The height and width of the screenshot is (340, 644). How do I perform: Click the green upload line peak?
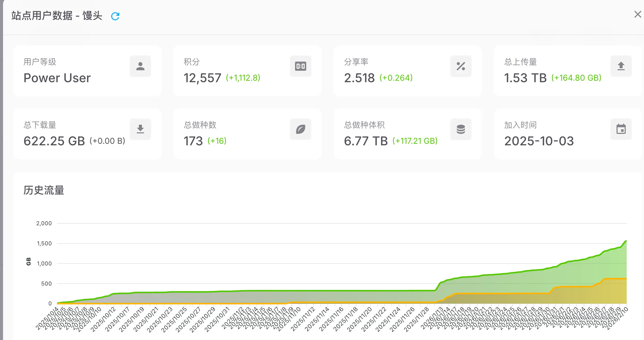pos(625,241)
